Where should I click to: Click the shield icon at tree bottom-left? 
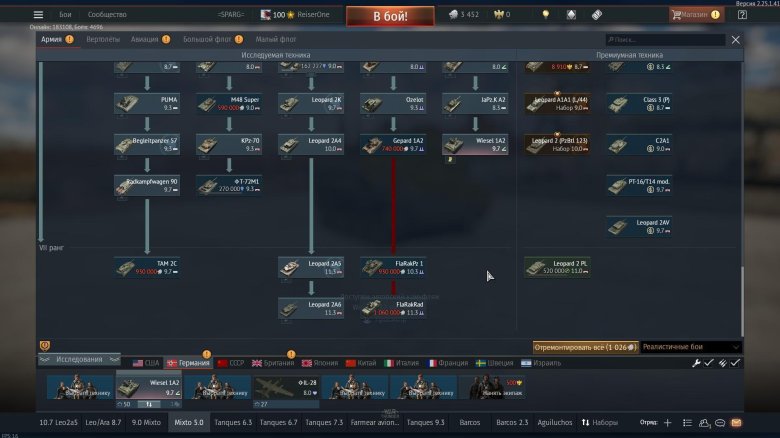(45, 346)
